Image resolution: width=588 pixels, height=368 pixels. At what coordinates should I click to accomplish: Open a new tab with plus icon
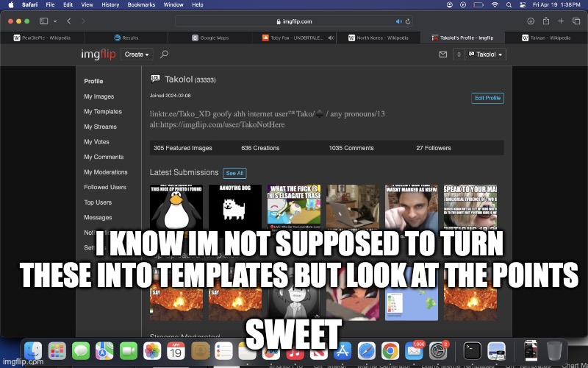(x=561, y=21)
